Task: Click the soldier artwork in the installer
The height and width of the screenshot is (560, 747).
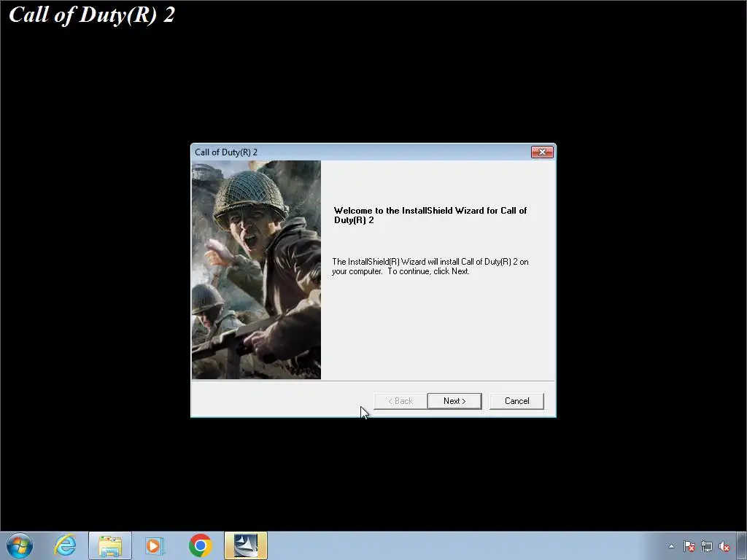Action: pyautogui.click(x=256, y=270)
